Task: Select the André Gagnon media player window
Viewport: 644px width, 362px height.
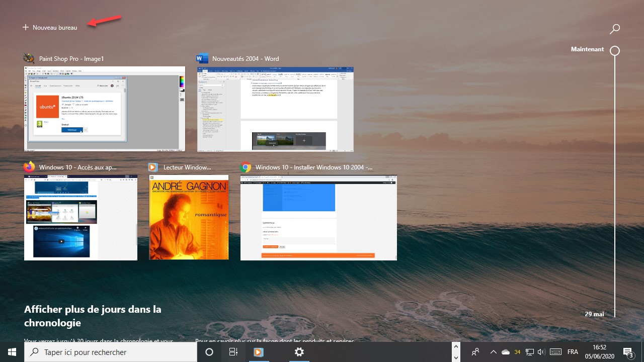Action: [189, 217]
